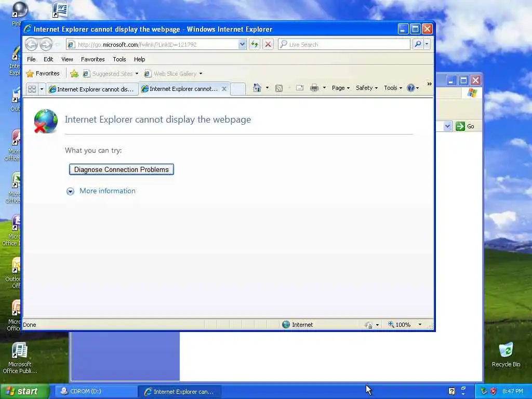Print the page with printer icon
The height and width of the screenshot is (399, 532).
coord(314,88)
